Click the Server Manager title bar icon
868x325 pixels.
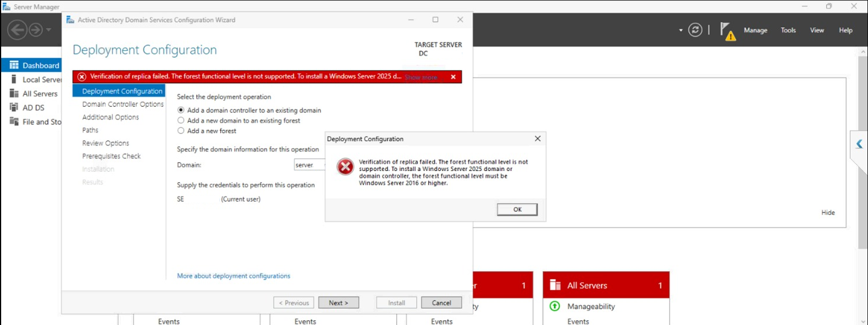pos(6,6)
